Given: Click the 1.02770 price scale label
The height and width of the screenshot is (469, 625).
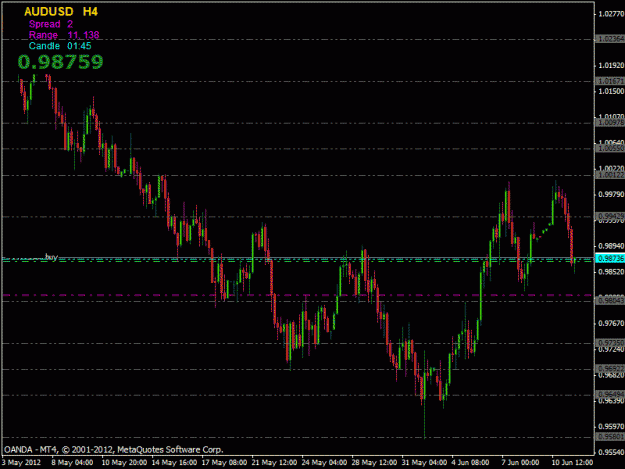Looking at the screenshot, I should point(611,14).
